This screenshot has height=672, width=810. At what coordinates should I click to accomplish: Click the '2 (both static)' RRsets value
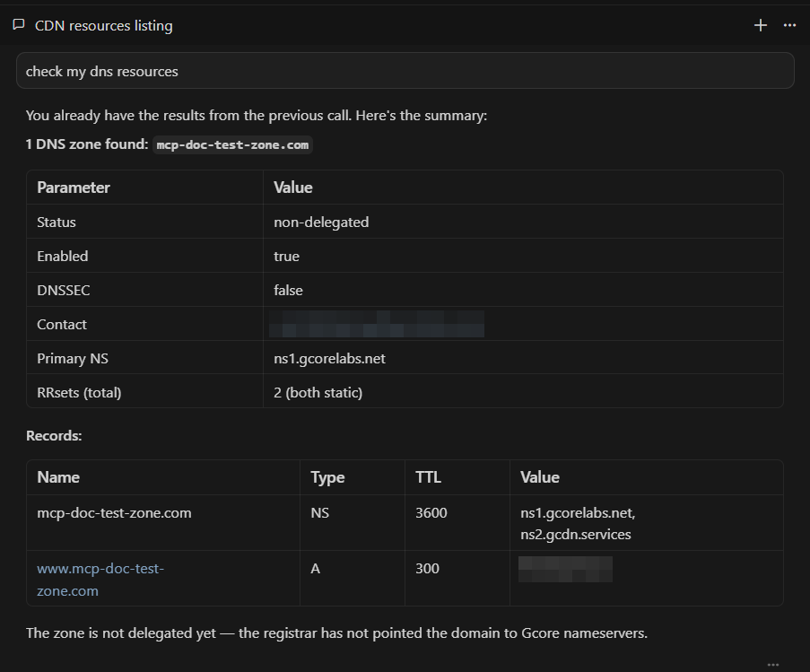318,393
